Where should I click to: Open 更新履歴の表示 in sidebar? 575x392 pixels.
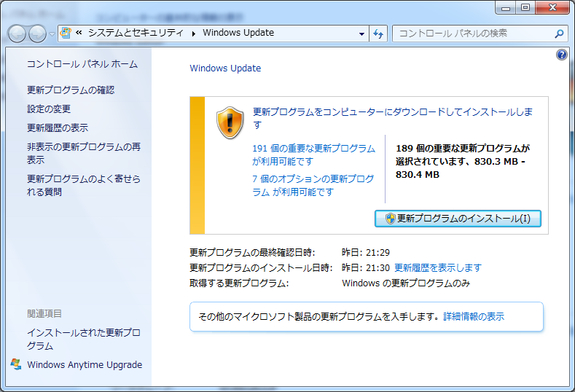point(58,128)
